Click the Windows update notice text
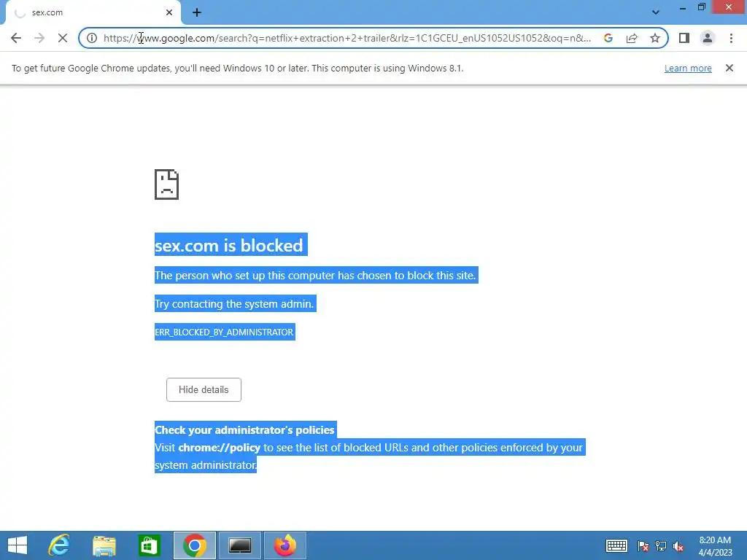 [x=237, y=68]
